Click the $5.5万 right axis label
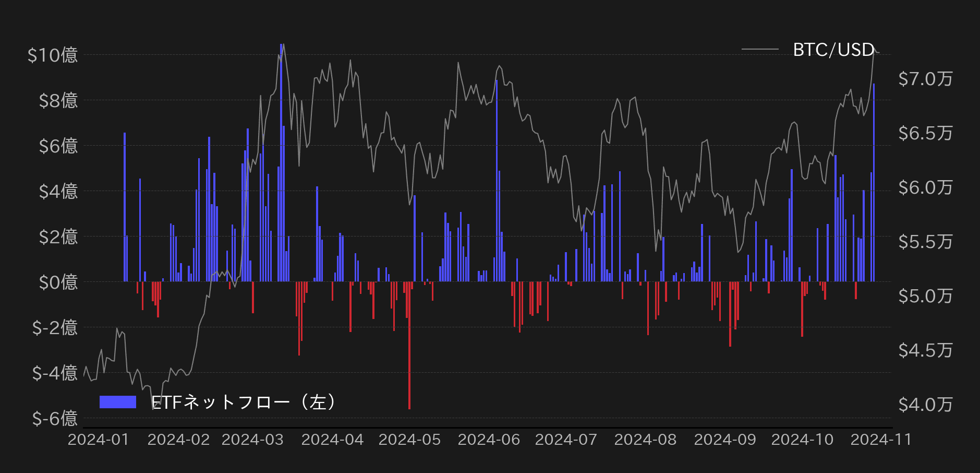This screenshot has width=980, height=473. coord(925,242)
